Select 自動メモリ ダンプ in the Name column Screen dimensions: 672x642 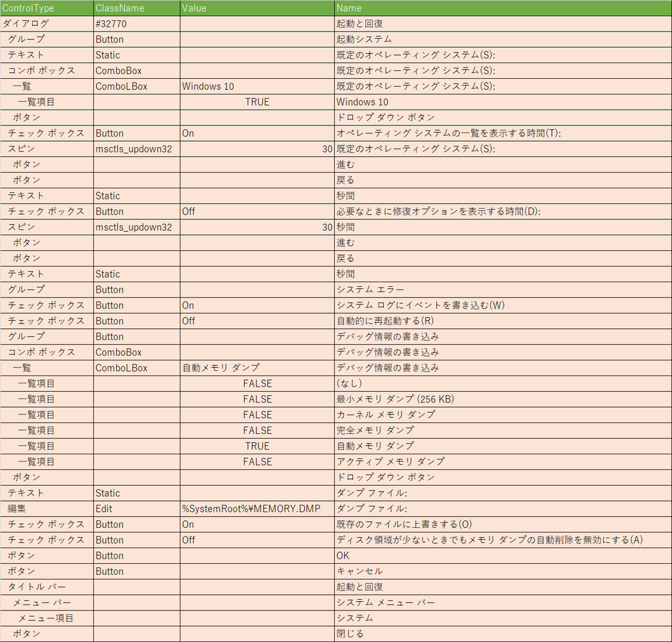[503, 446]
